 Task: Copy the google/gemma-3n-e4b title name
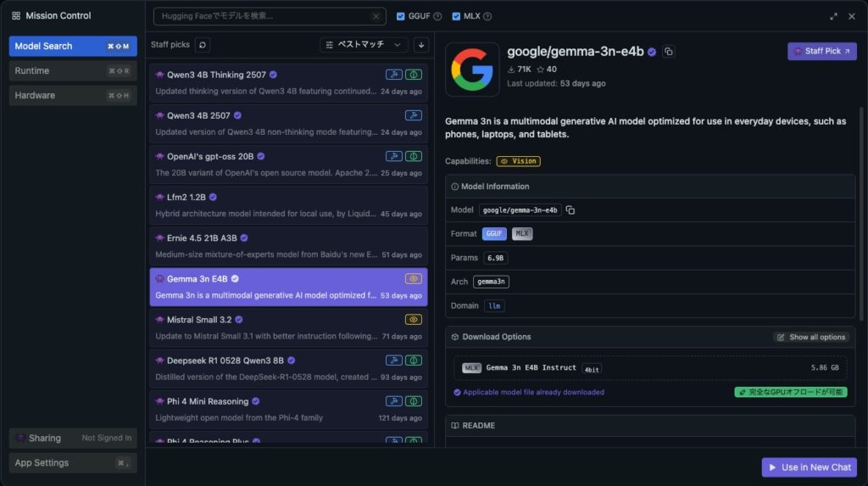pyautogui.click(x=669, y=52)
